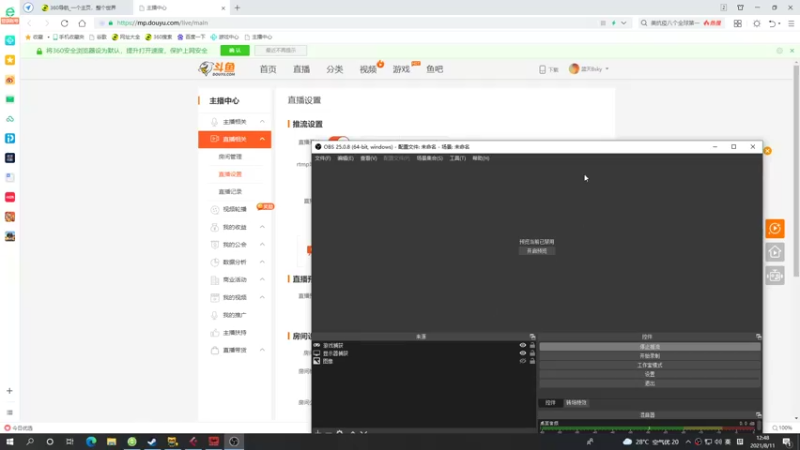The image size is (800, 450).
Task: Click the audio level meter in mixer
Action: 647,429
